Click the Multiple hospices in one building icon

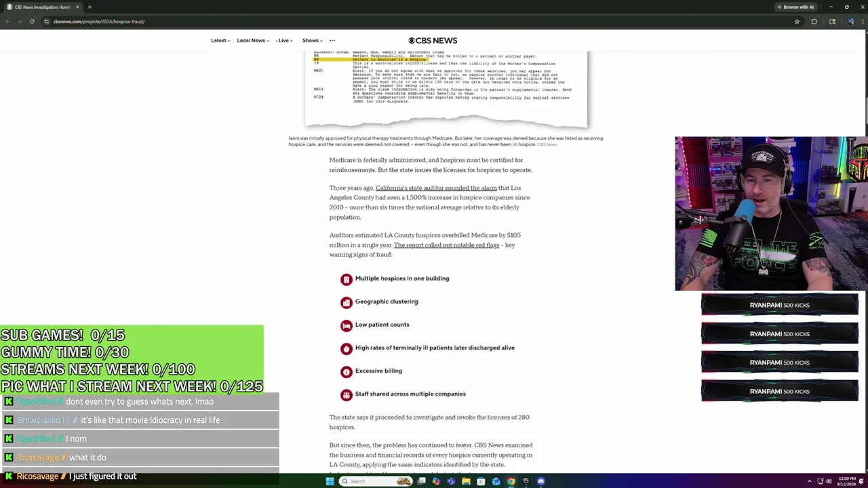(x=347, y=279)
